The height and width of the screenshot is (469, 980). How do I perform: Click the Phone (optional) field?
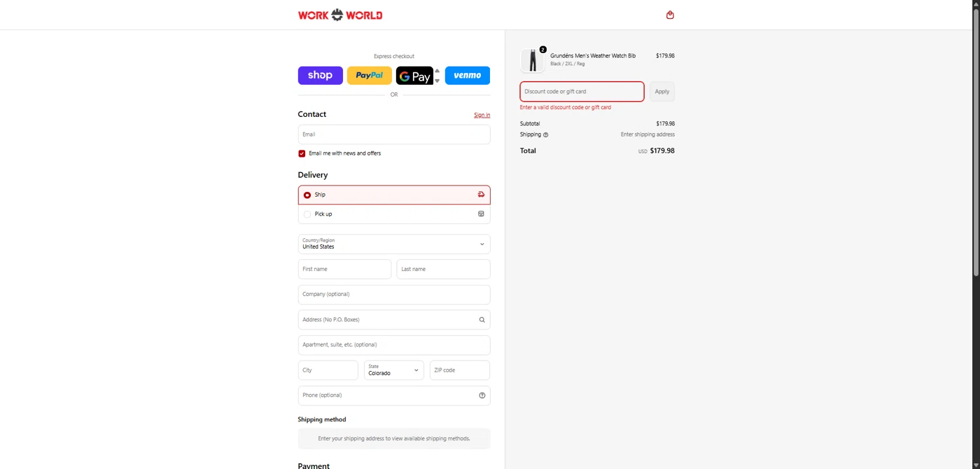394,395
